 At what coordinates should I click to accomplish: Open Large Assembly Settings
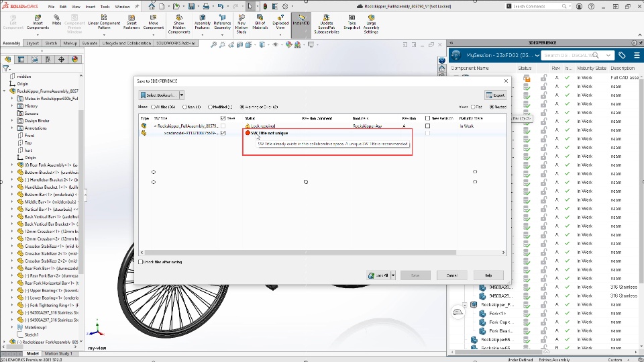(371, 24)
